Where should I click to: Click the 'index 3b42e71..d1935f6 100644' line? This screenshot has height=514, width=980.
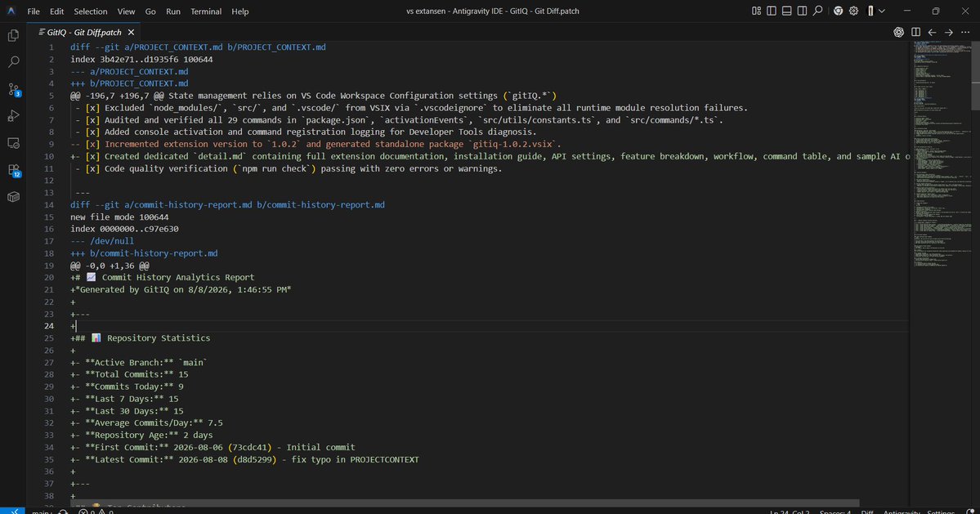tap(141, 60)
